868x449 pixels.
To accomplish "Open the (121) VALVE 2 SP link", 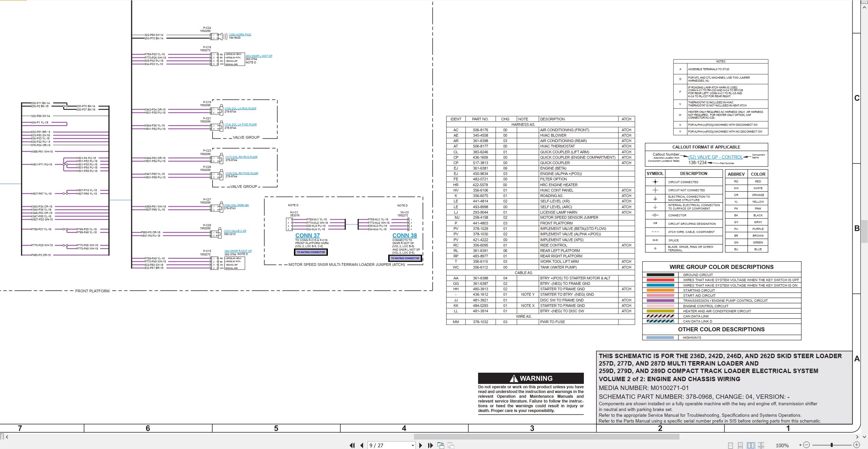I will tap(235, 231).
